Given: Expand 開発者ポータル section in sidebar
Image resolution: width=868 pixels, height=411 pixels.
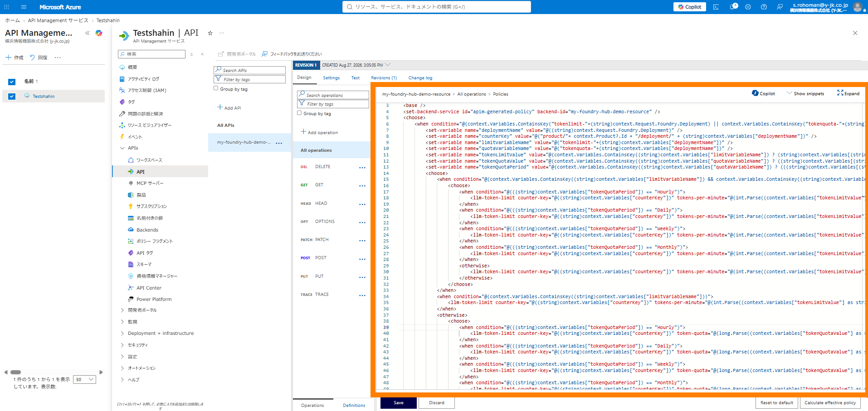Looking at the screenshot, I should (122, 310).
